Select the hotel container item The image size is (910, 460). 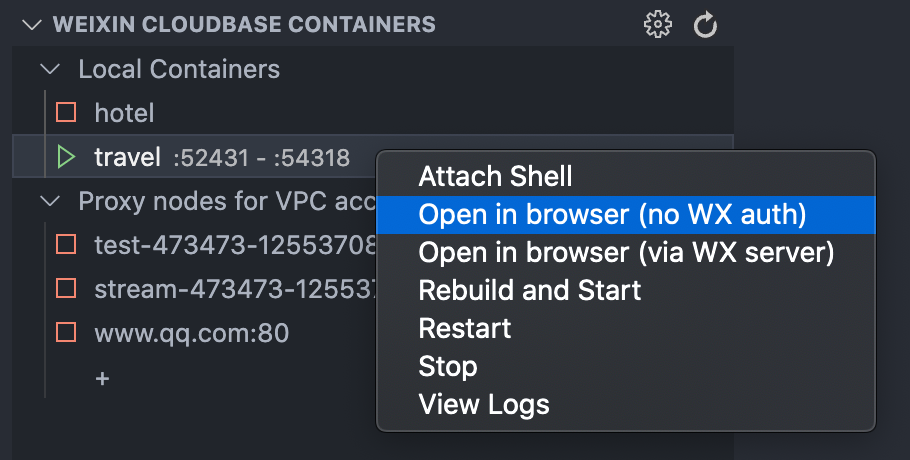(x=124, y=112)
